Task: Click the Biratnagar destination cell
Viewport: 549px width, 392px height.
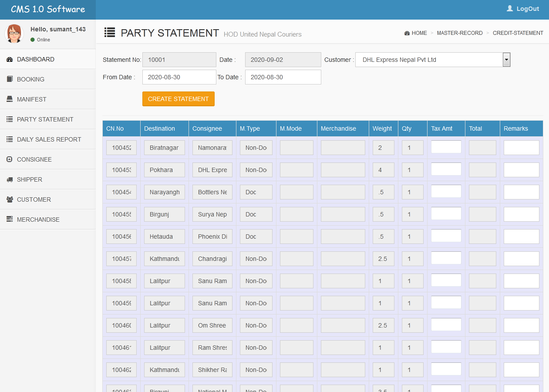Action: point(165,148)
